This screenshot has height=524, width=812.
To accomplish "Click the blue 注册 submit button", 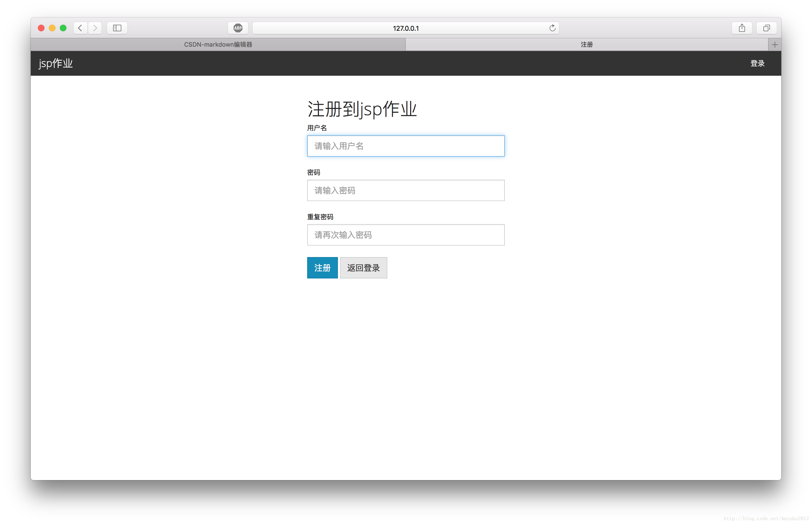I will pos(322,268).
